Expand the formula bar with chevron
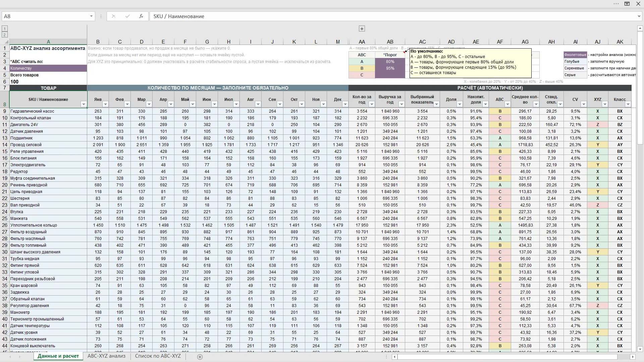644x362 pixels. point(639,16)
